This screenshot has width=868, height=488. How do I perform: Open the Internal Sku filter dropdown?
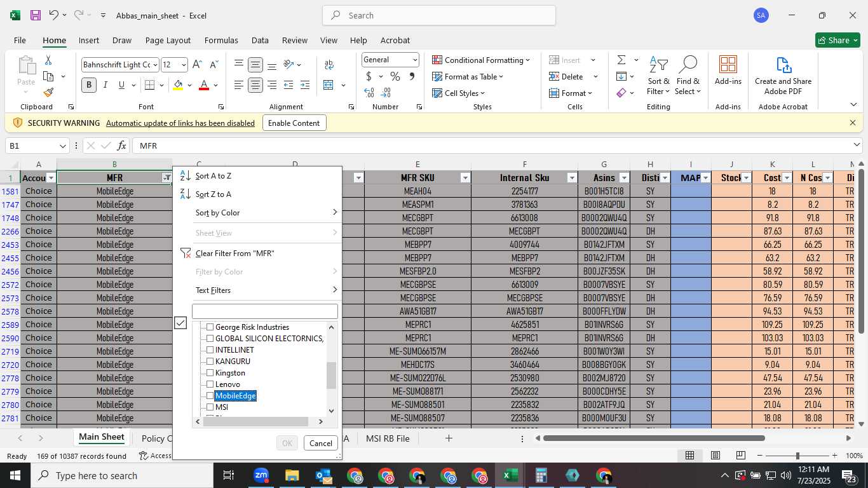pyautogui.click(x=572, y=178)
